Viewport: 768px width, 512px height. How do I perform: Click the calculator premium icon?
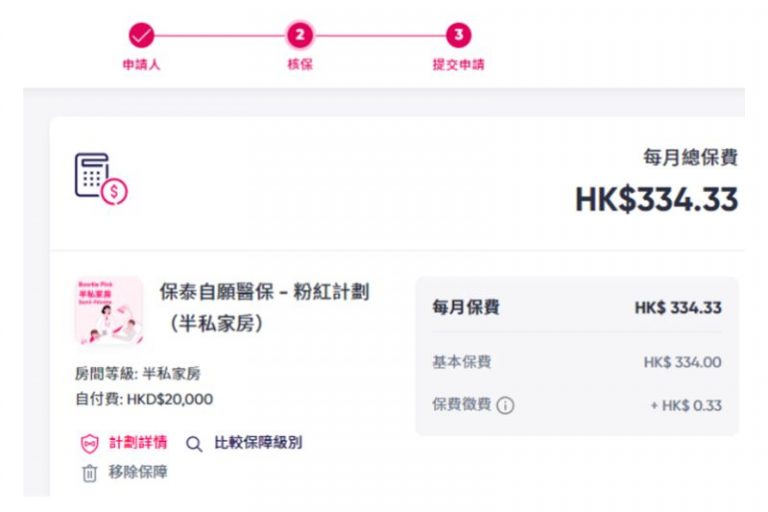pyautogui.click(x=100, y=179)
